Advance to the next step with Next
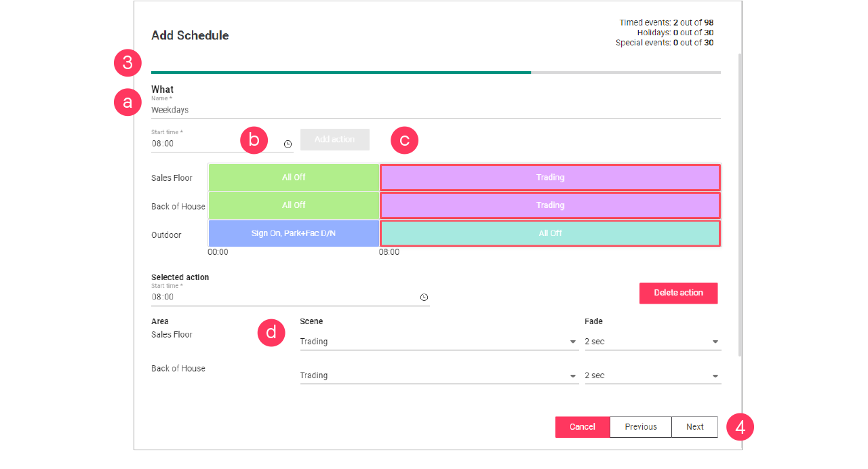 click(694, 426)
